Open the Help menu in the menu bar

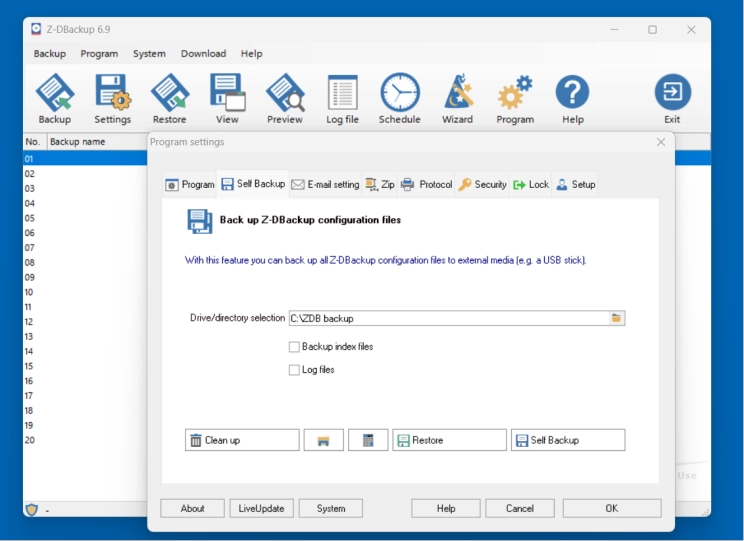point(251,54)
